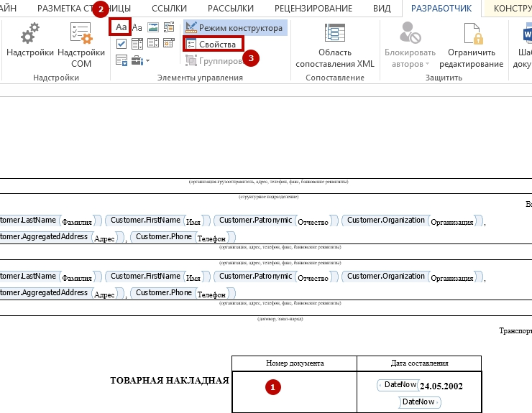Insert rich text content control
This screenshot has height=413, width=532.
point(121,27)
